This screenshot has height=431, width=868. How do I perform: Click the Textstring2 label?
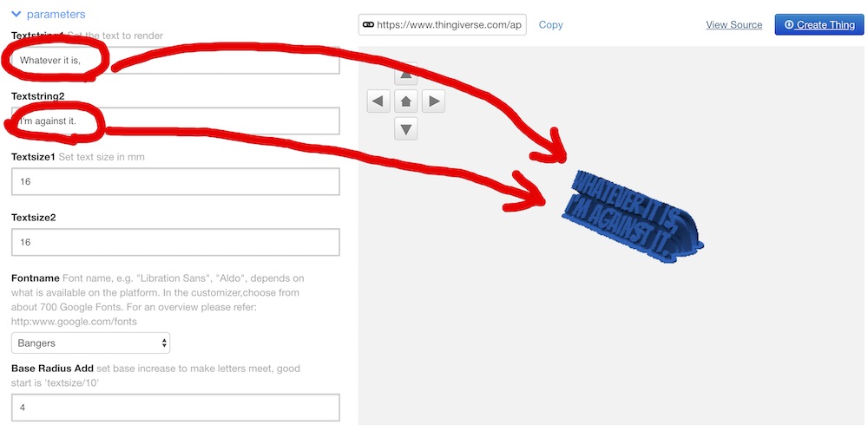38,96
